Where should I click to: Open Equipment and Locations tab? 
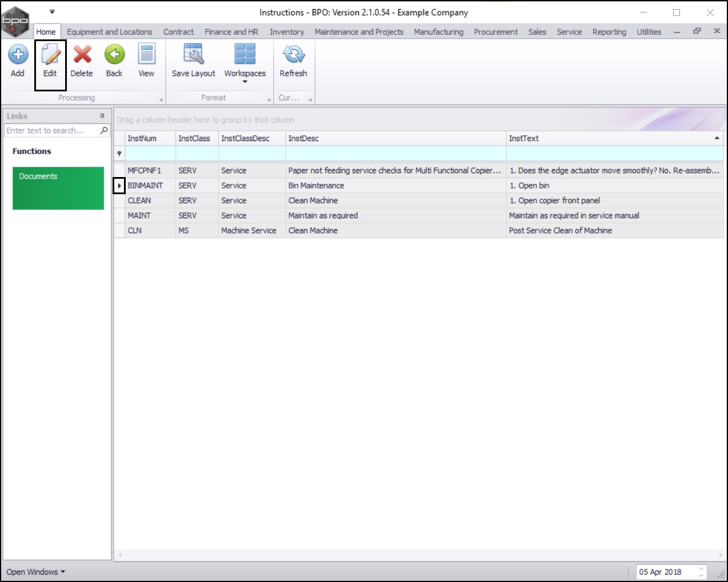(x=110, y=32)
